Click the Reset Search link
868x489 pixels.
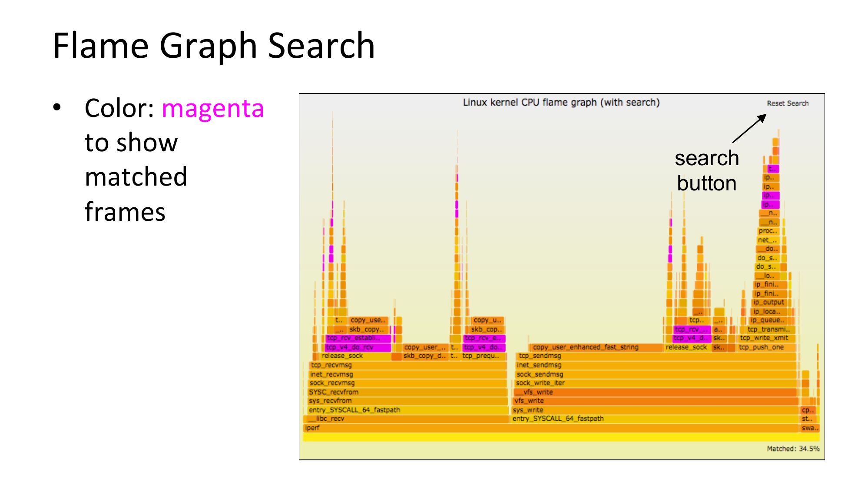[x=787, y=103]
